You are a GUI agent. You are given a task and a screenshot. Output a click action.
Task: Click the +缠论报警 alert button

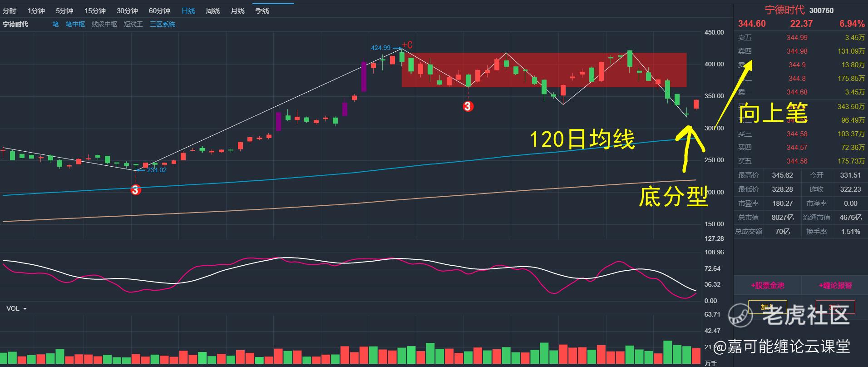[x=835, y=285]
